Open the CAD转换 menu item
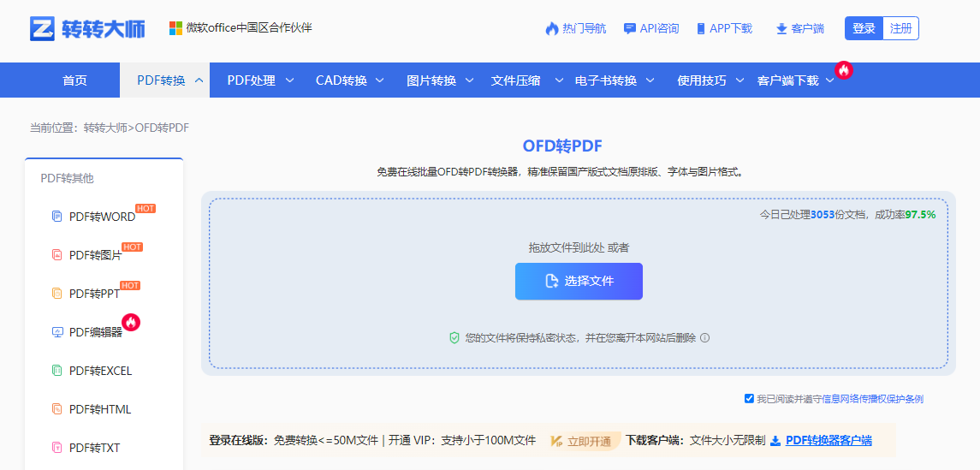 click(342, 80)
